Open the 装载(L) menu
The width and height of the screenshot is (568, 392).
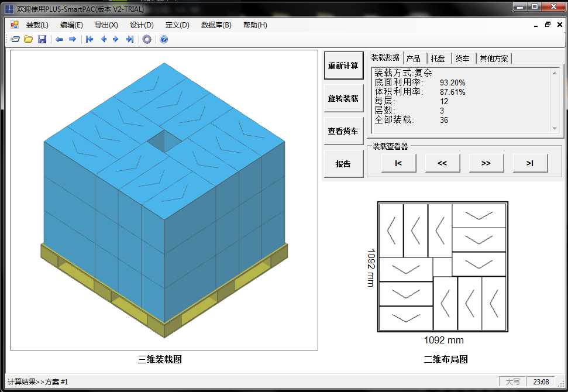[x=37, y=25]
